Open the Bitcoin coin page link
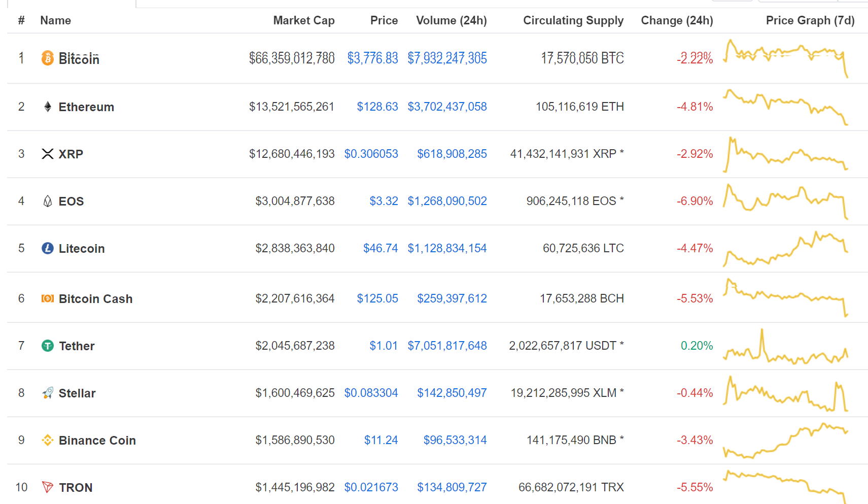 click(x=79, y=59)
